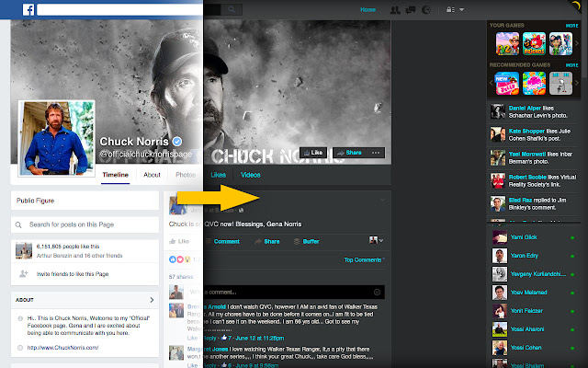
Task: Open the notifications globe icon
Action: coord(425,9)
